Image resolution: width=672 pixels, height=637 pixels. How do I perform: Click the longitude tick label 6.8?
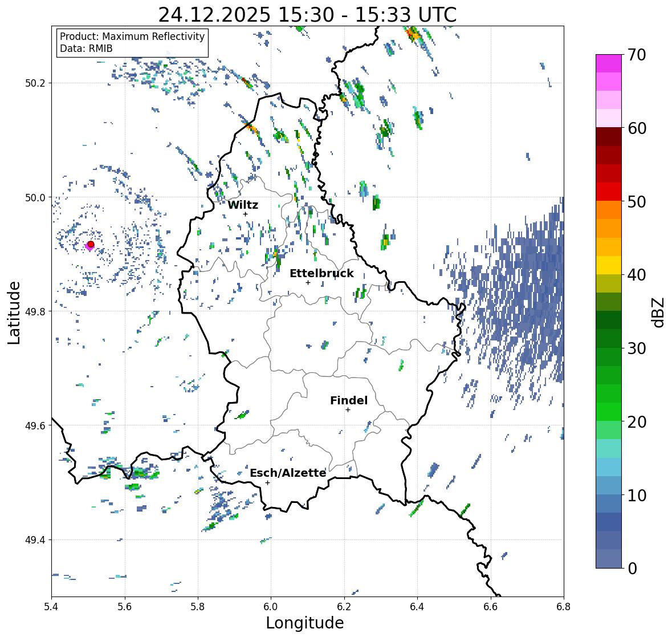click(564, 607)
